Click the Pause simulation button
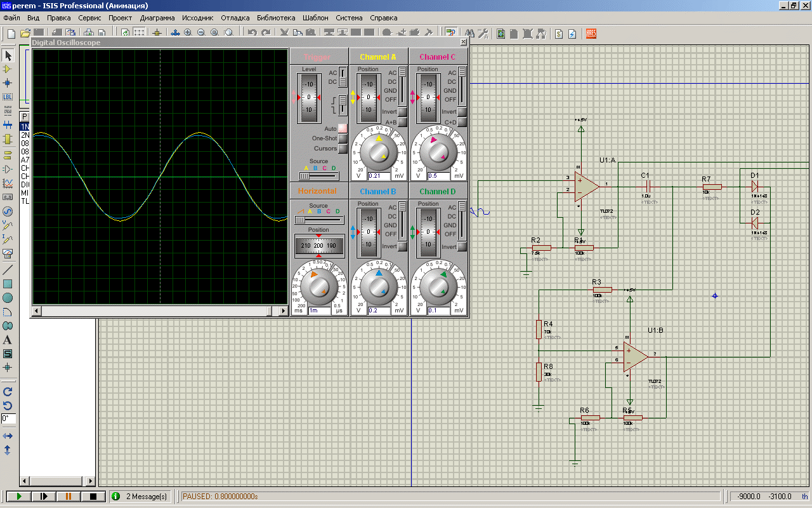The width and height of the screenshot is (812, 508). (x=68, y=496)
